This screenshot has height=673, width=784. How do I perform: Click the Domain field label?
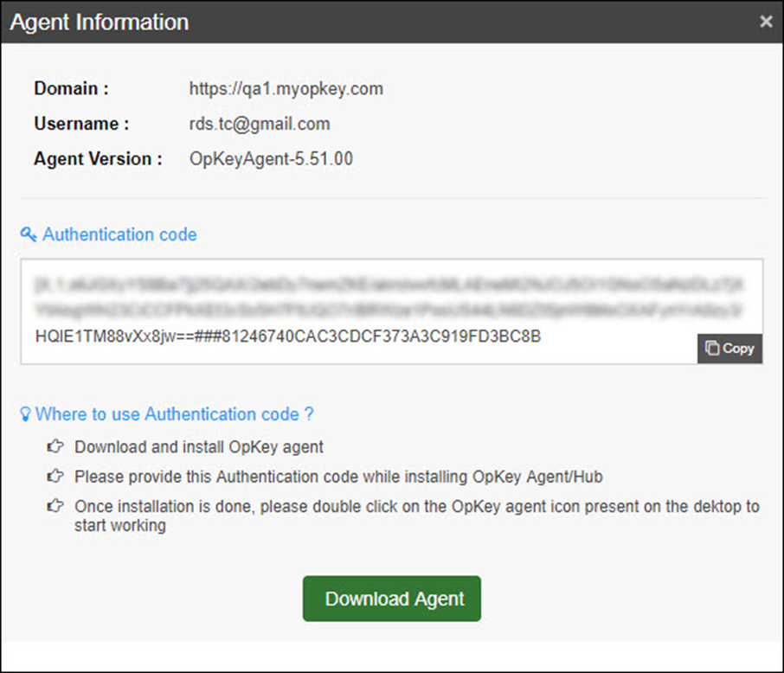pyautogui.click(x=71, y=88)
